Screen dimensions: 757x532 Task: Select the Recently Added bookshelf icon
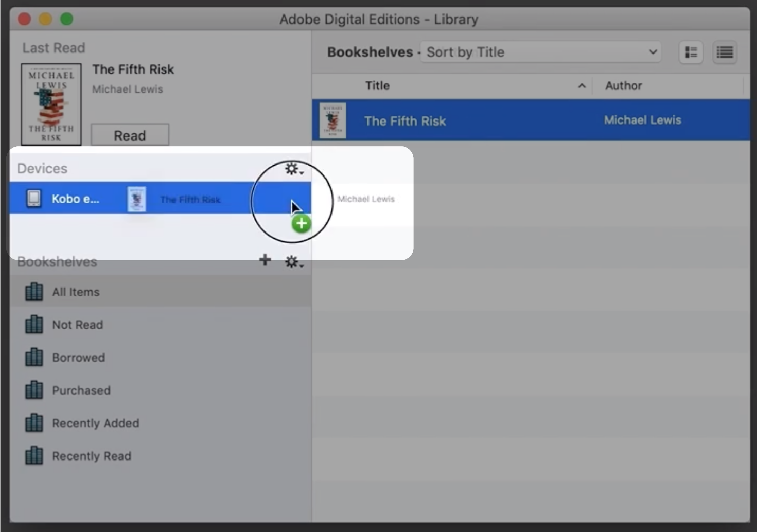click(33, 423)
